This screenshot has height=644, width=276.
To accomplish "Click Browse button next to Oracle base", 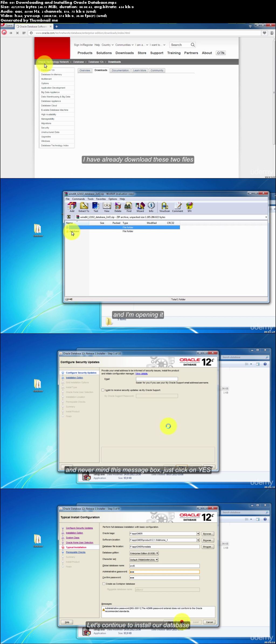I will [x=208, y=534].
